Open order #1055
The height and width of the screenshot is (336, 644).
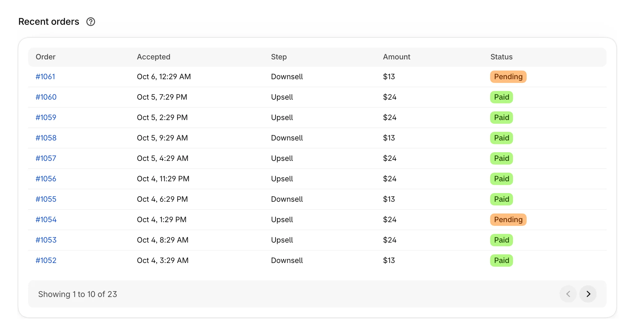click(46, 199)
